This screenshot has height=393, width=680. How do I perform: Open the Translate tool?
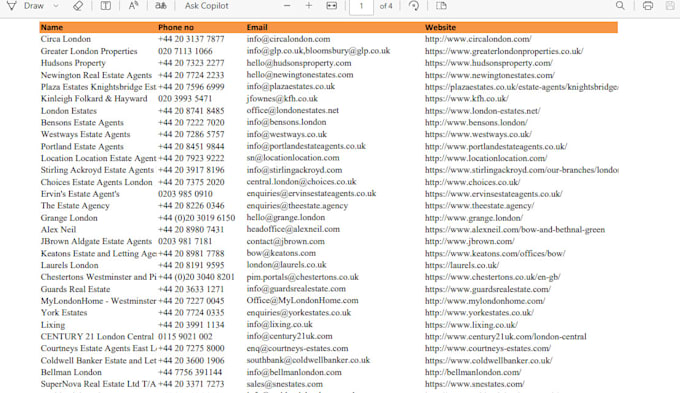tap(161, 6)
